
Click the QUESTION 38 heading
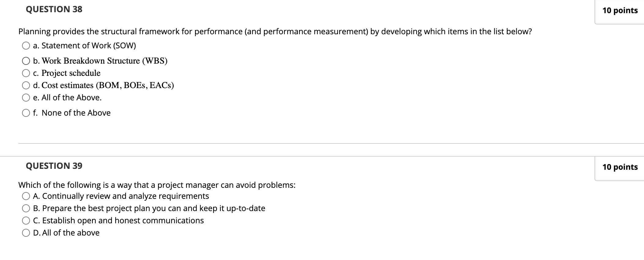pos(54,9)
